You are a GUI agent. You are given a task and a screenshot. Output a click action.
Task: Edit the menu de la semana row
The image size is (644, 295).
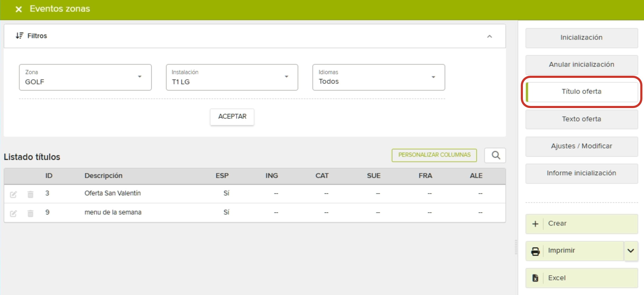pos(13,213)
